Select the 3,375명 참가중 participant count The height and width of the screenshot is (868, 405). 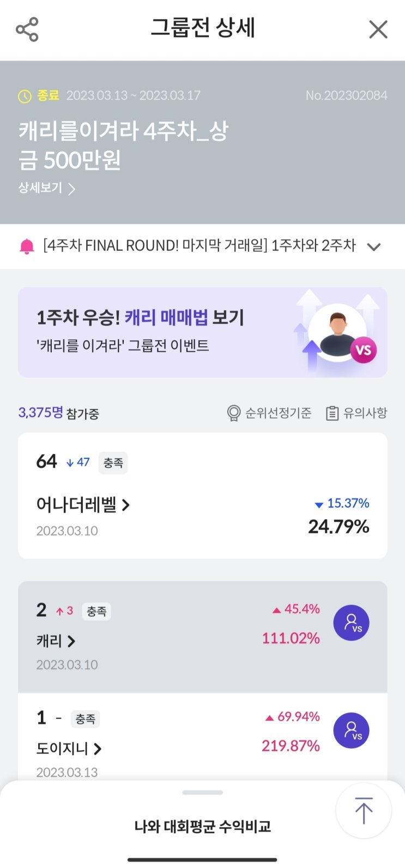click(x=58, y=413)
